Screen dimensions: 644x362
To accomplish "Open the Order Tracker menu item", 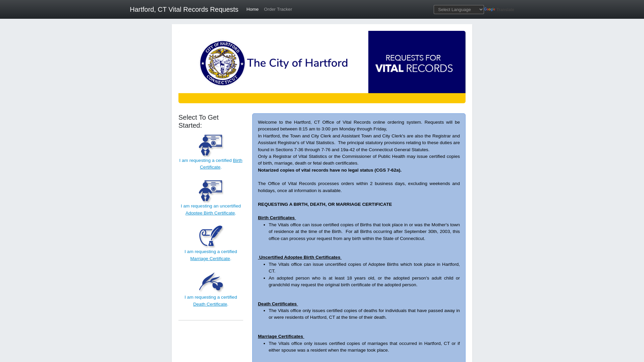I will [x=278, y=9].
